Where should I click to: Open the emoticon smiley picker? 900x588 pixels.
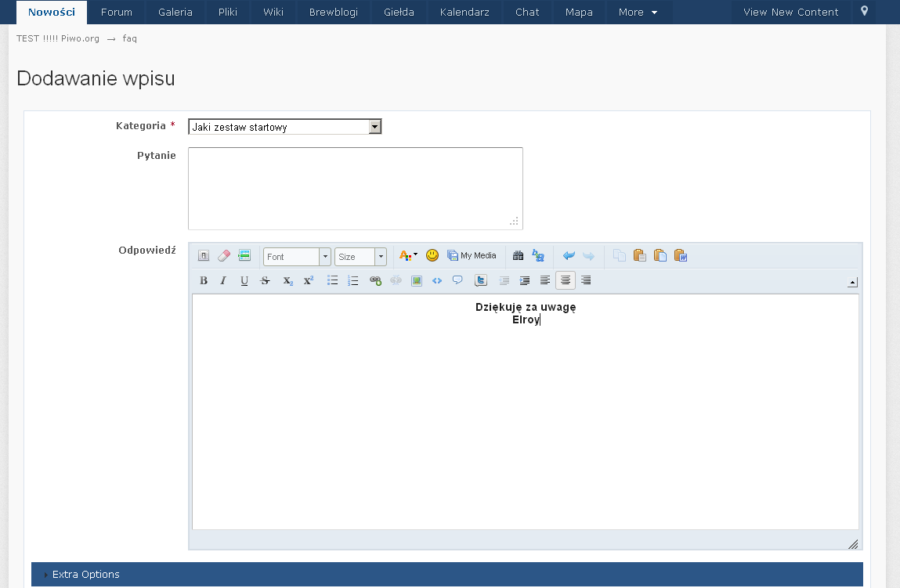432,255
